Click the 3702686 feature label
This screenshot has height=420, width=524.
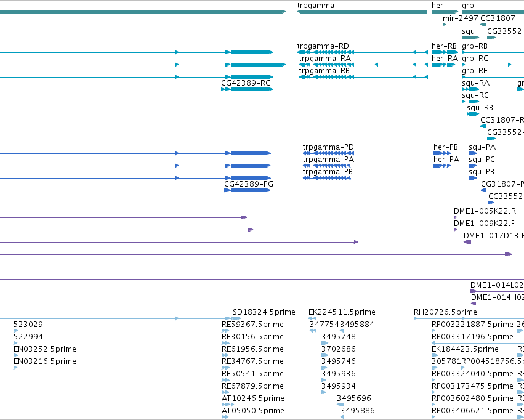[x=339, y=349]
